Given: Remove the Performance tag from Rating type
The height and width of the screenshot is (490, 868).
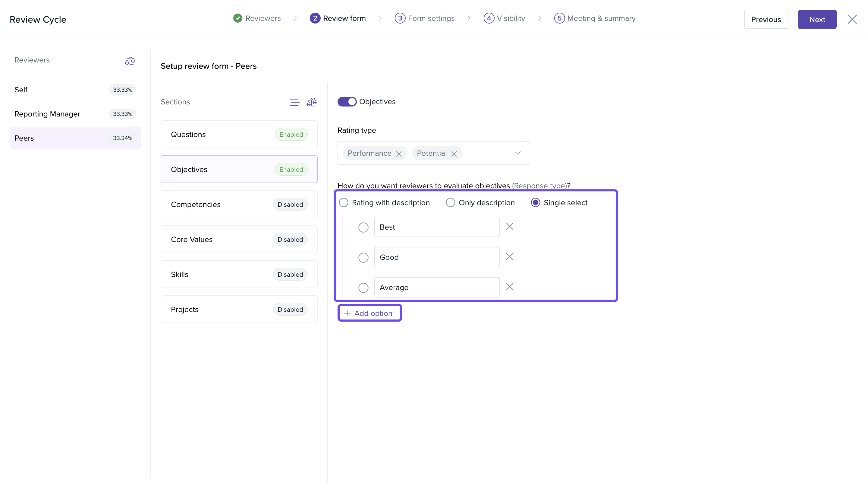Looking at the screenshot, I should pos(399,154).
